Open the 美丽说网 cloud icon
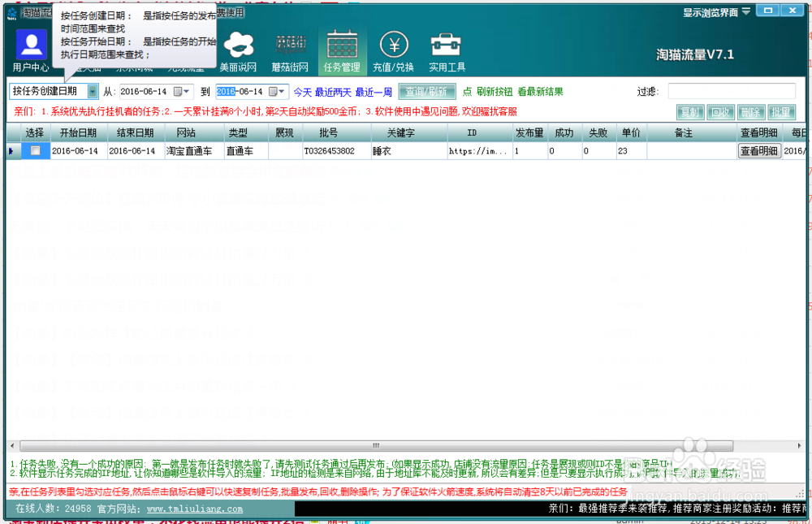 click(x=238, y=51)
